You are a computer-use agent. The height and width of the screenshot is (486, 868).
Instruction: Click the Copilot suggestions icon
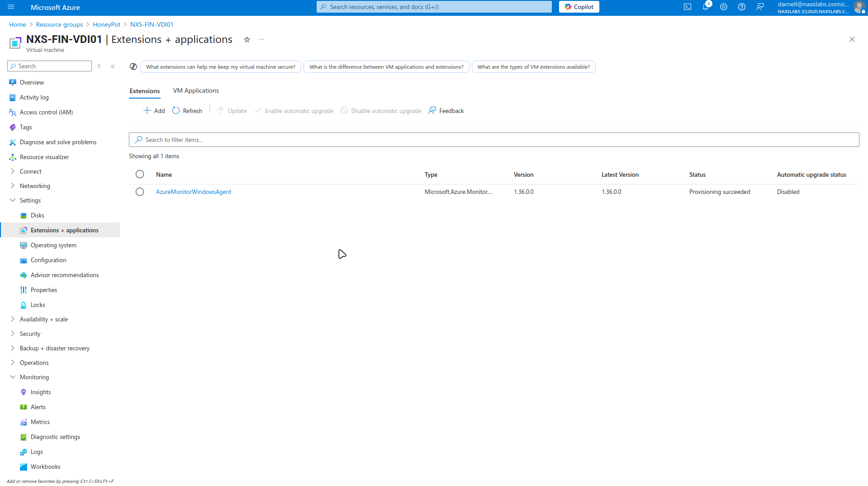click(x=133, y=67)
